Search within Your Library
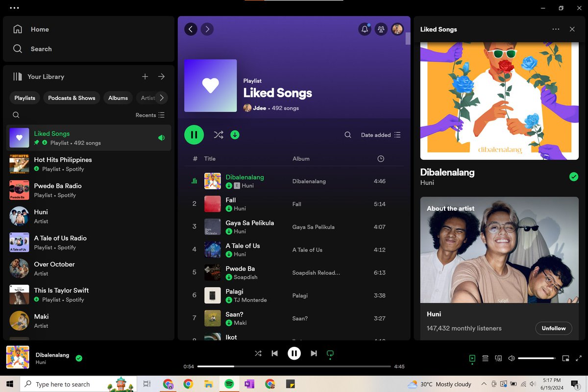588x392 pixels. (16, 115)
